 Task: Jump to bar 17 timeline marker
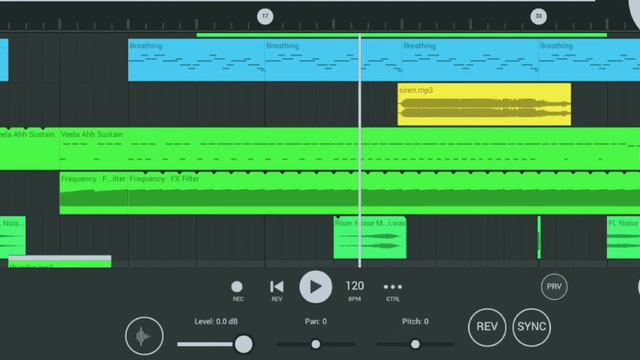[x=265, y=16]
